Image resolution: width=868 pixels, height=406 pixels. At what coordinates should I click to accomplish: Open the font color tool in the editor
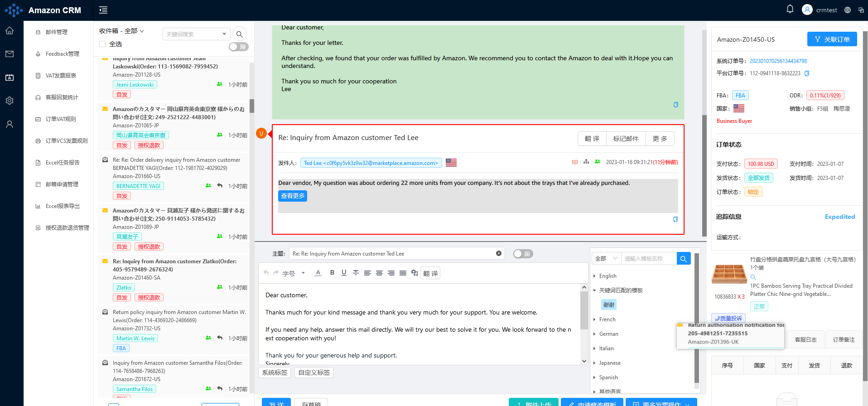coord(318,273)
